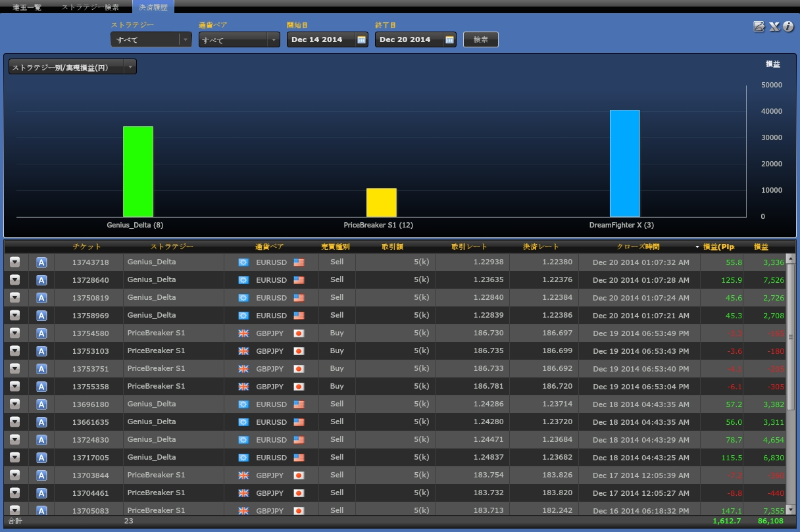
Task: Click closing time Dec 19 2014 06:53:04 PM
Action: point(641,387)
